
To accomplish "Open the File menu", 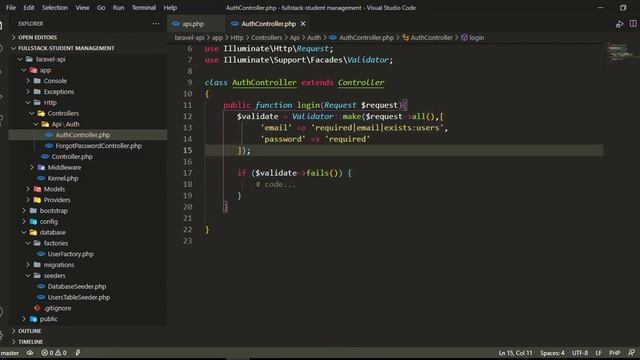I will coord(11,7).
